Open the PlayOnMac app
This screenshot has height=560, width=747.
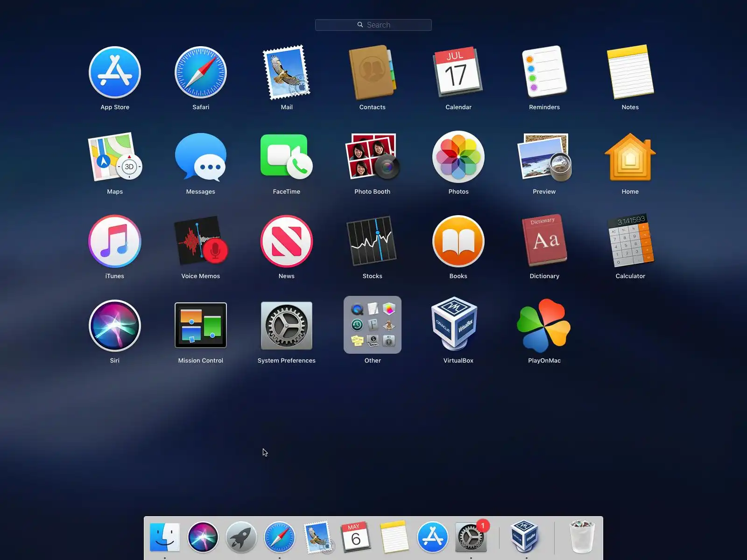pyautogui.click(x=544, y=326)
